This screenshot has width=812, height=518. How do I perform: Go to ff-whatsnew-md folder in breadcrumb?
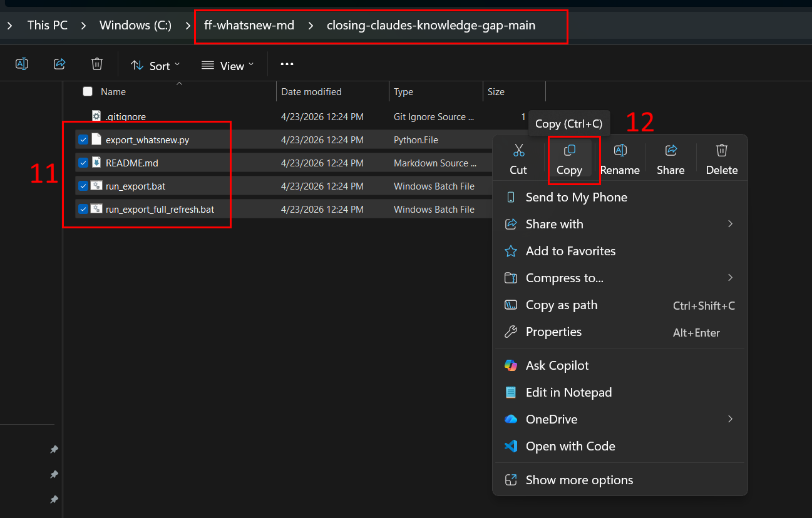[249, 26]
